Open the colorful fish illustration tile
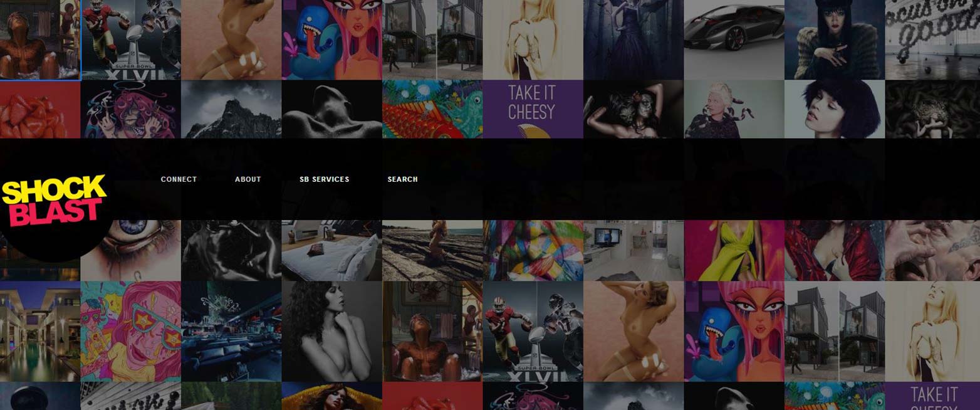This screenshot has width=980, height=410. click(x=432, y=109)
